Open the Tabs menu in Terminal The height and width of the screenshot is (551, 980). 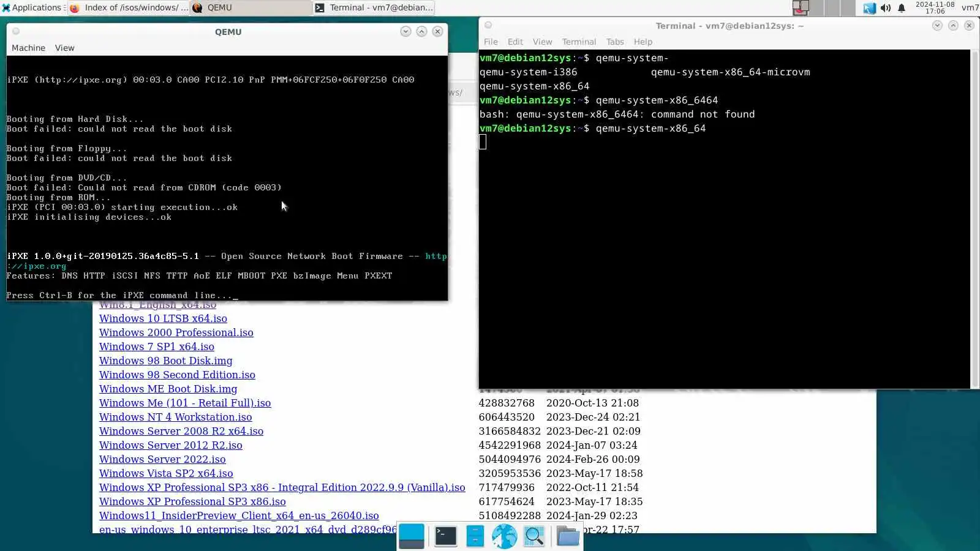(x=615, y=42)
